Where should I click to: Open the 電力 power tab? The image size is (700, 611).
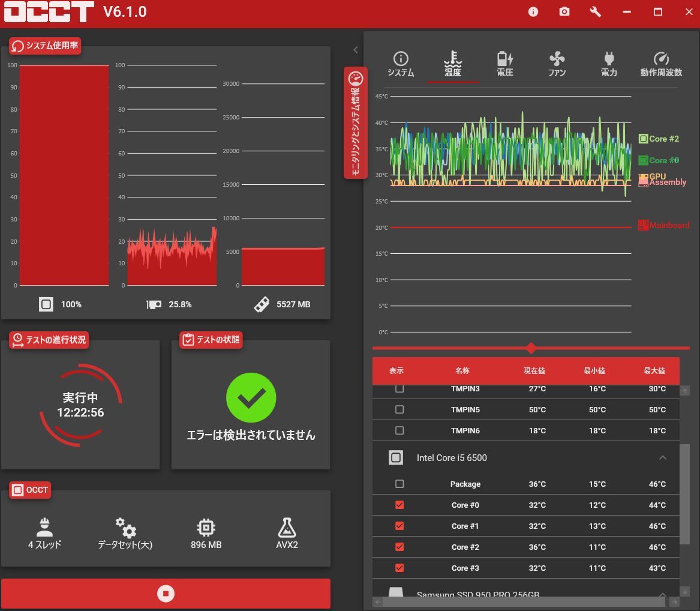tap(609, 64)
